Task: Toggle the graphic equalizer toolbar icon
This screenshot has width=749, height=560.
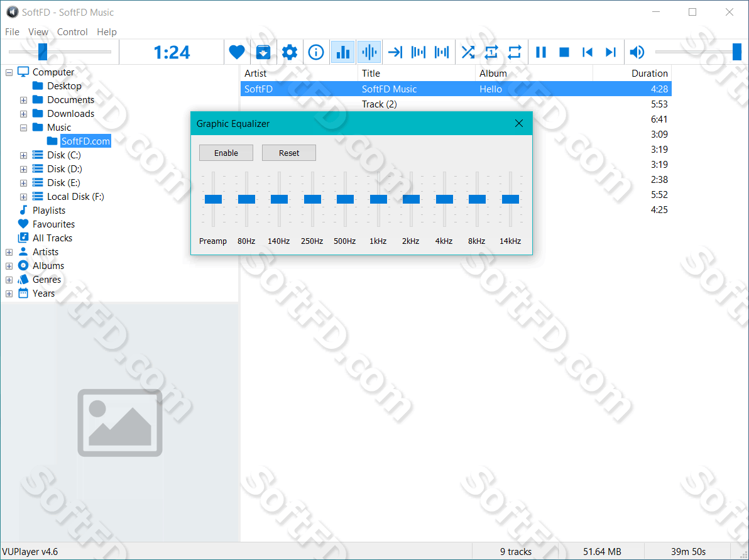Action: click(343, 52)
